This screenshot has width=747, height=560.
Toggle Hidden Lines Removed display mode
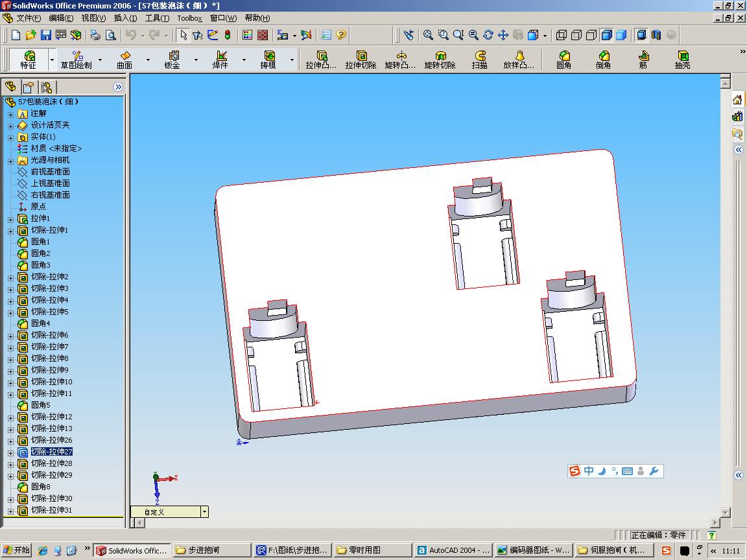591,35
